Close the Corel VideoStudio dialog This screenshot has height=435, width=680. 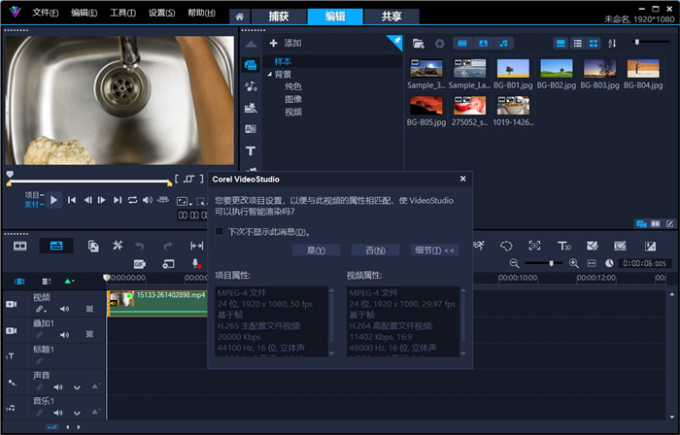tap(463, 179)
